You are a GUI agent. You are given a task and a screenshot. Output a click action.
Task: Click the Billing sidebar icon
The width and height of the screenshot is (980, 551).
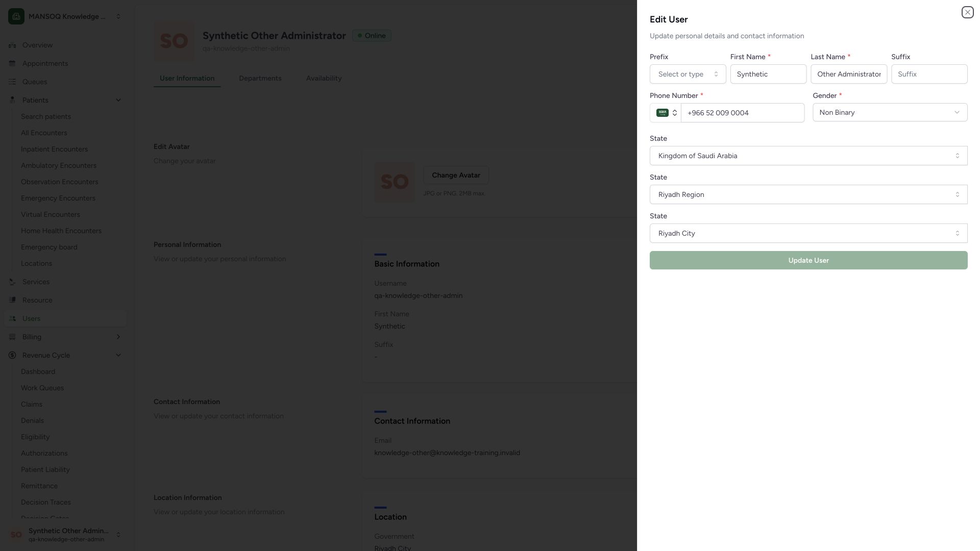click(12, 337)
